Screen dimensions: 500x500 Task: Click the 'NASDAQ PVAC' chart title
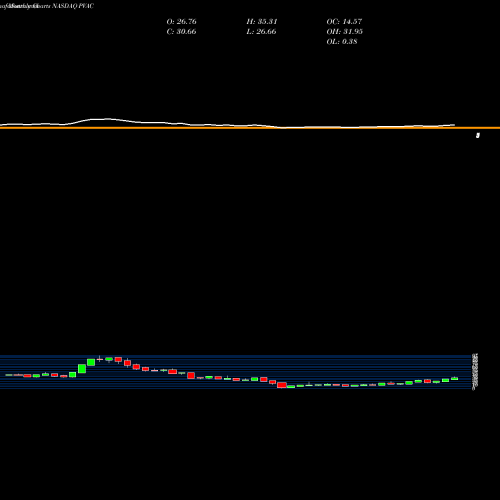click(x=73, y=6)
